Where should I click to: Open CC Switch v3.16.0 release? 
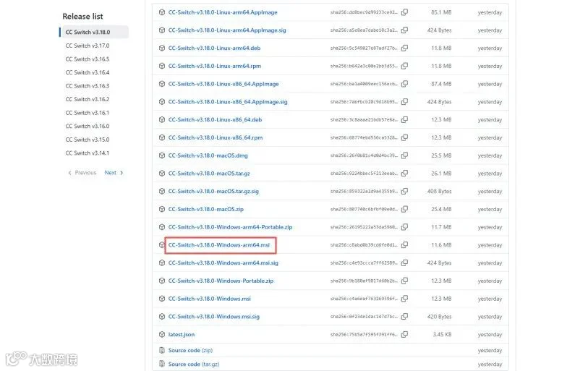88,126
